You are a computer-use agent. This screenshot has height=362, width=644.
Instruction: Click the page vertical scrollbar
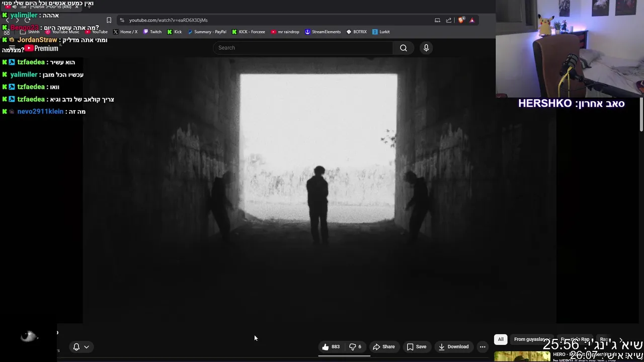pos(641,116)
